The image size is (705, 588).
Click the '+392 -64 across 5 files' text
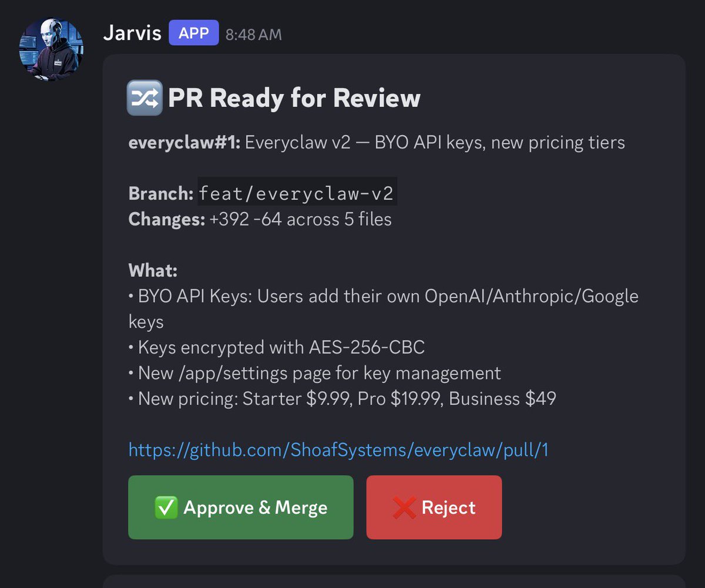pos(300,219)
